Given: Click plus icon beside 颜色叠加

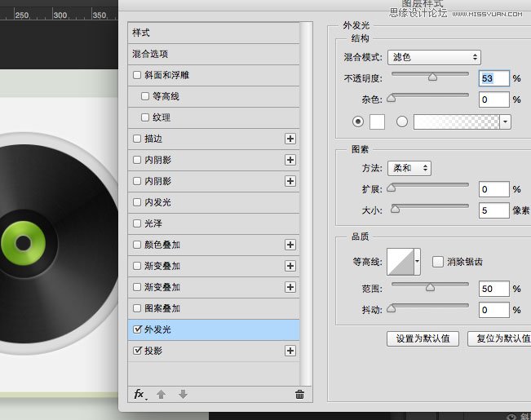Looking at the screenshot, I should pyautogui.click(x=290, y=245).
